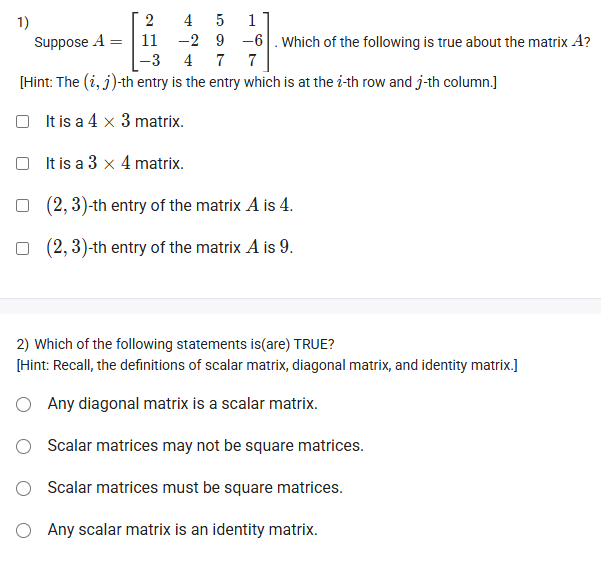Viewport: 601px width, 571px height.
Task: Click the hint recalling scalar, diagonal, identity definitions
Action: click(267, 365)
